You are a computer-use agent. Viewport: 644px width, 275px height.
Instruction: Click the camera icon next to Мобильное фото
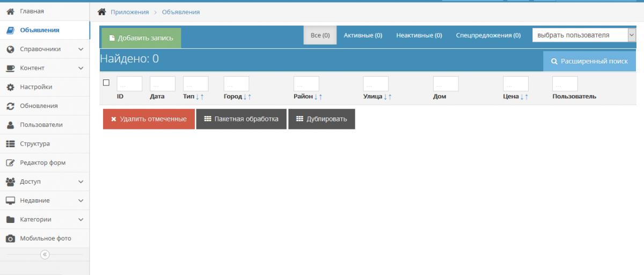(x=10, y=238)
